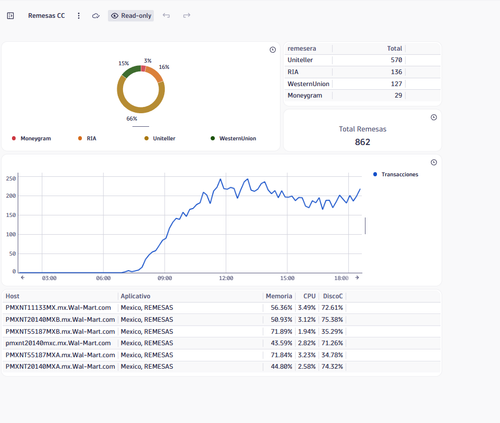Viewport: 500px width, 423px height.
Task: Toggle the Transacciones legend series
Action: coord(396,174)
